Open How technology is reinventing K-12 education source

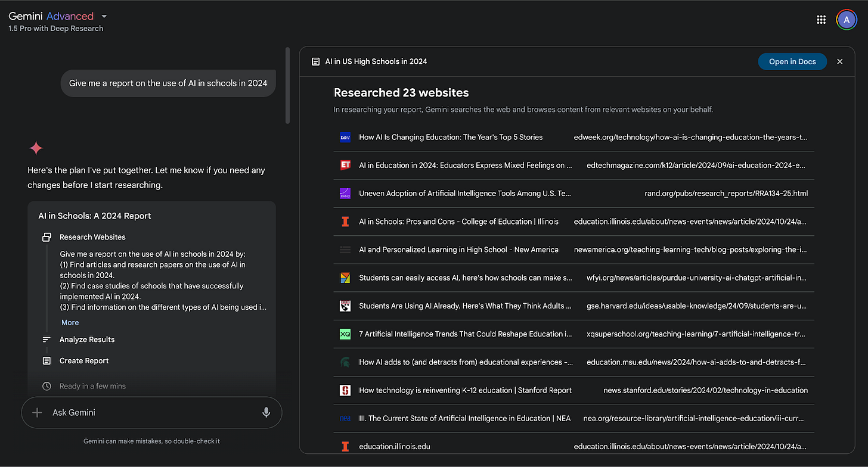coord(465,390)
